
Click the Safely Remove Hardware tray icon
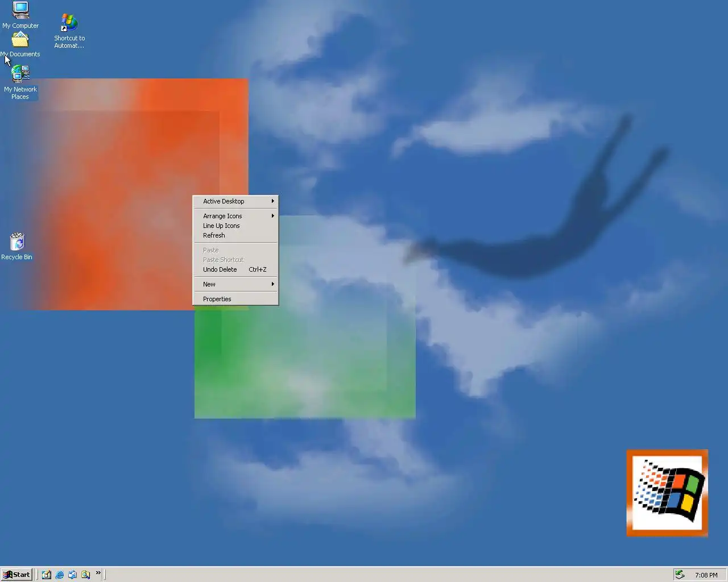[x=680, y=575]
